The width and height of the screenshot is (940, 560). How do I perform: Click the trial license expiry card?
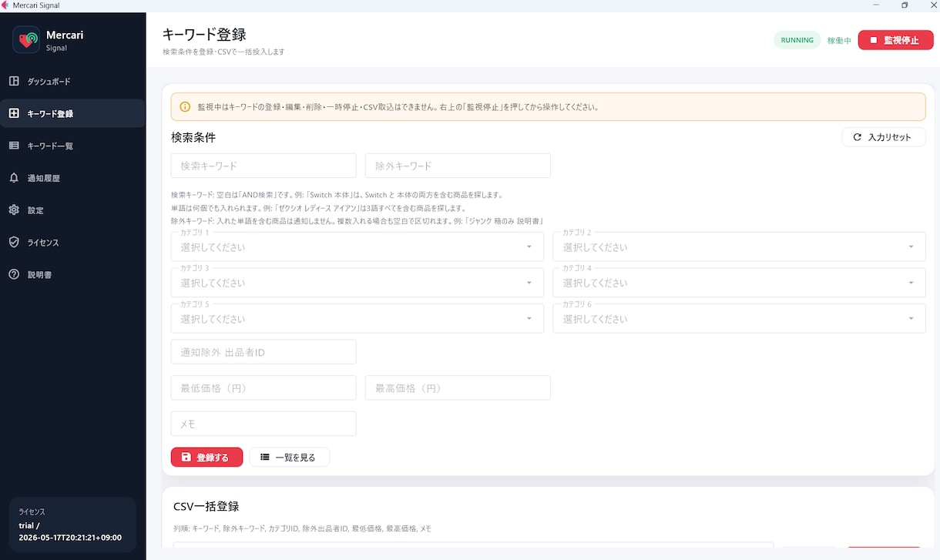pos(72,525)
